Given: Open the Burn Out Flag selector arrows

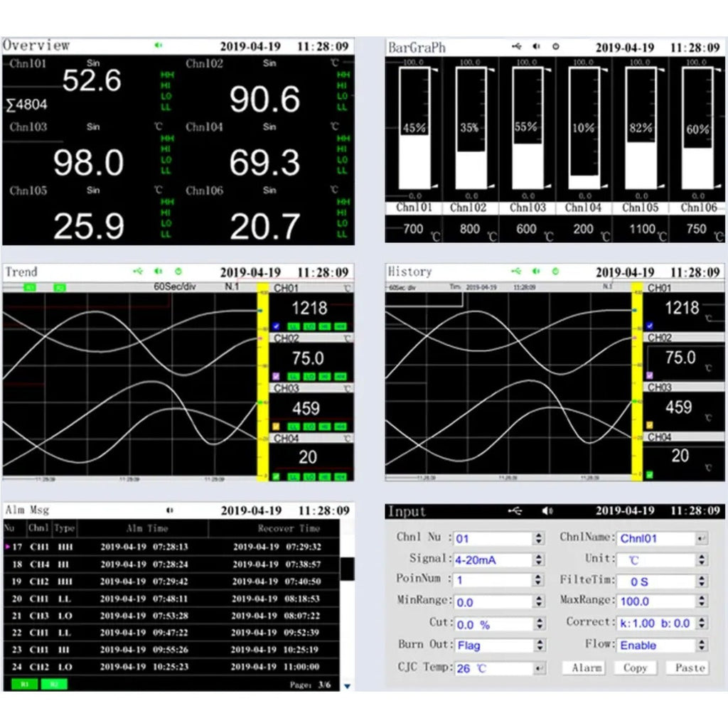Looking at the screenshot, I should (539, 646).
